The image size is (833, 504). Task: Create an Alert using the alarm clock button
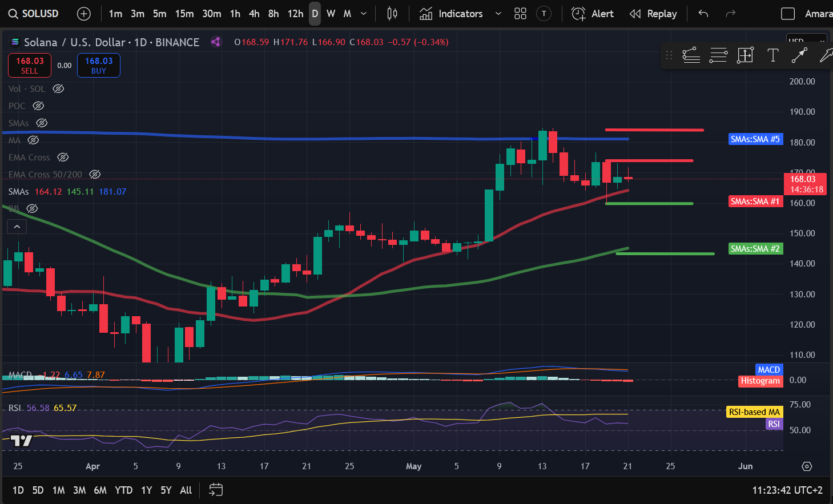pyautogui.click(x=593, y=14)
